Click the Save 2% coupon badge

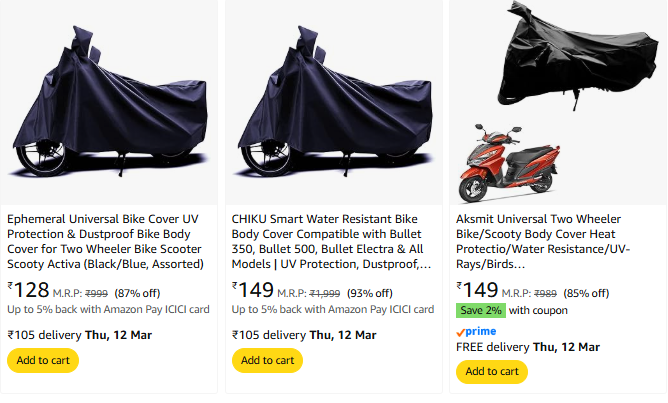tap(481, 310)
